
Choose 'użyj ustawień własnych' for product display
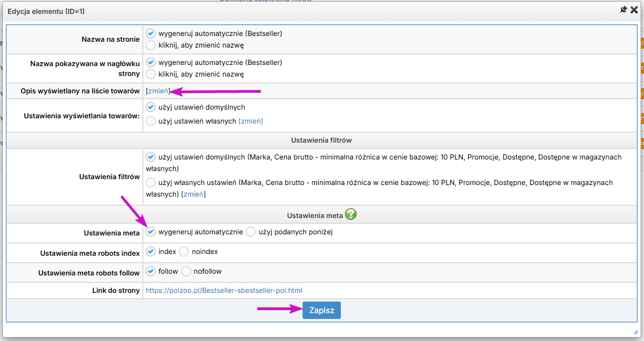151,121
